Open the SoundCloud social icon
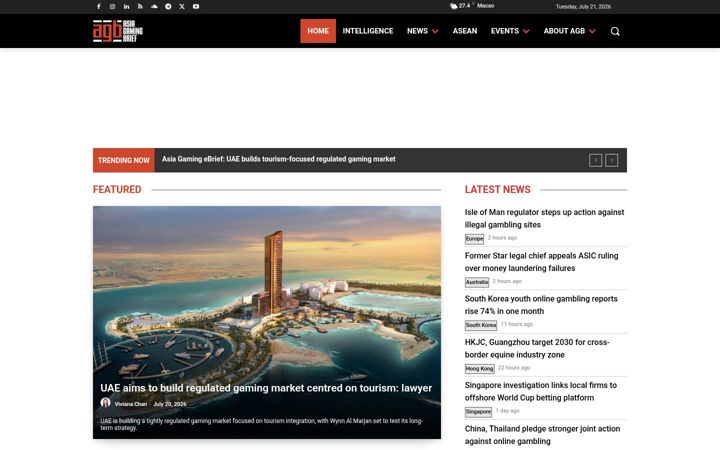Viewport: 720px width, 450px height. 154,6
